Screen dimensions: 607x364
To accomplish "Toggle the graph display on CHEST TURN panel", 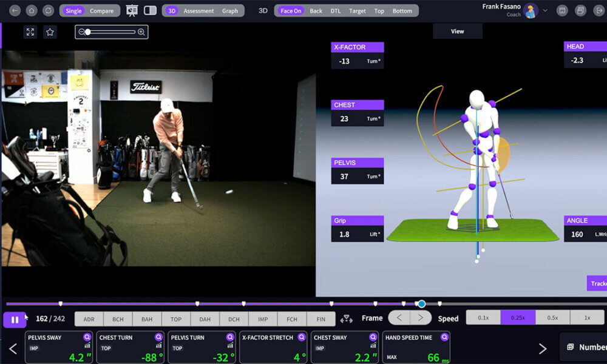I will tap(158, 346).
